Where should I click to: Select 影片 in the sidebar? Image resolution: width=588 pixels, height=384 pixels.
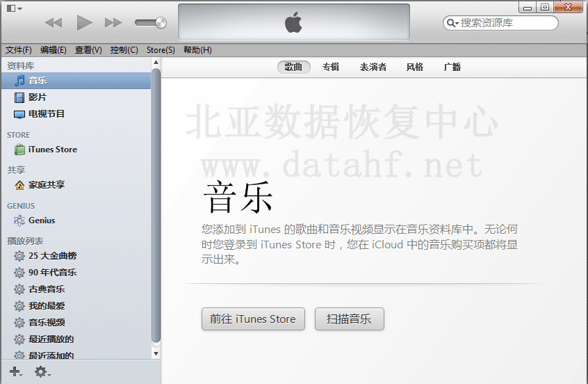click(76, 97)
